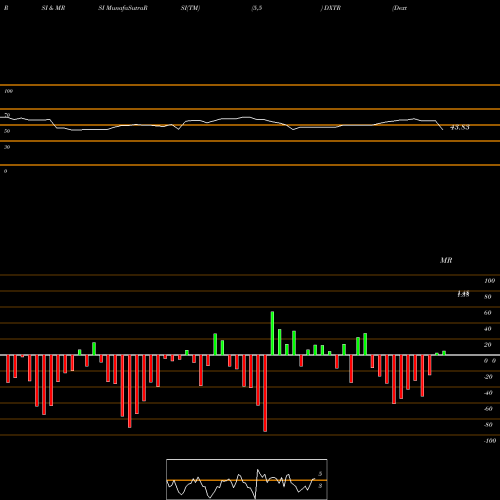Click the MR panel title

(446, 260)
